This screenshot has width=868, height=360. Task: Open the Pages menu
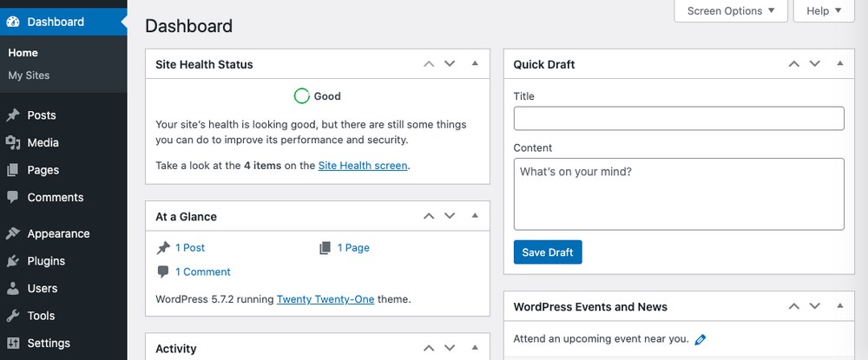(x=63, y=170)
